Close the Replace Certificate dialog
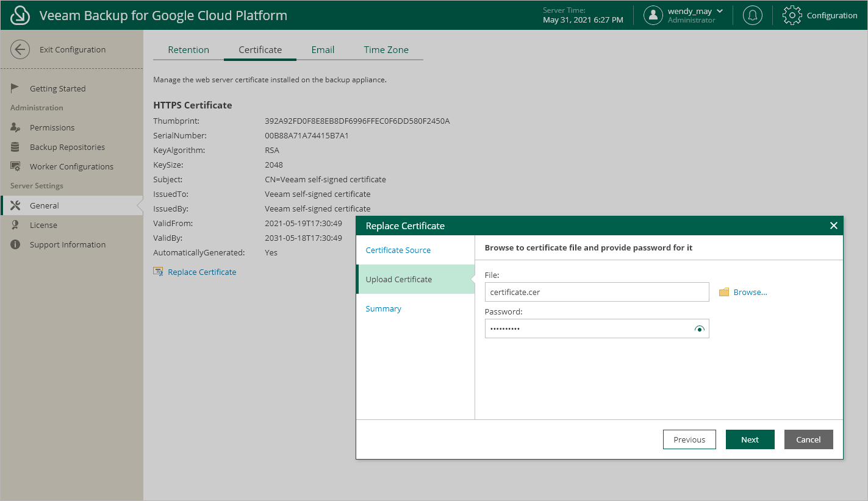This screenshot has width=868, height=501. [833, 226]
